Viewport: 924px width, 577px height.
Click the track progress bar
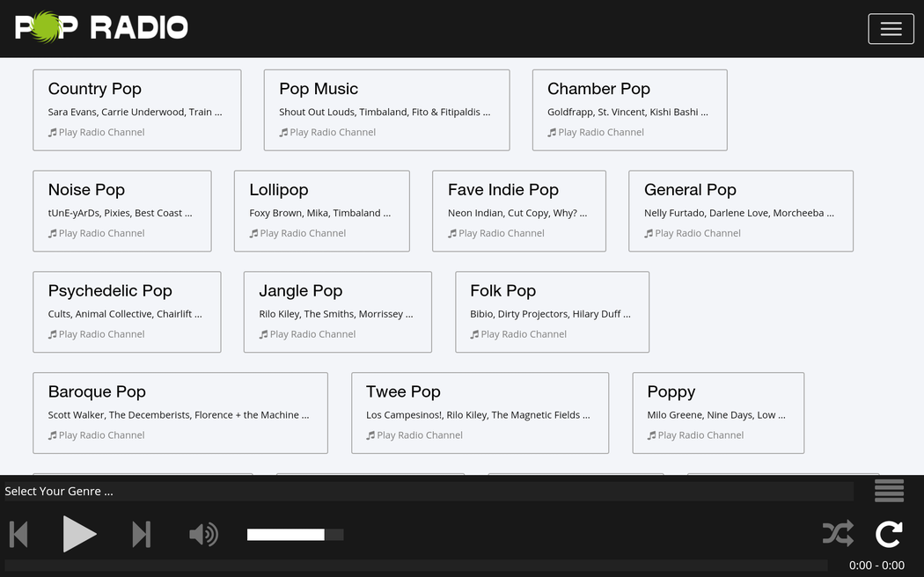coord(415,566)
